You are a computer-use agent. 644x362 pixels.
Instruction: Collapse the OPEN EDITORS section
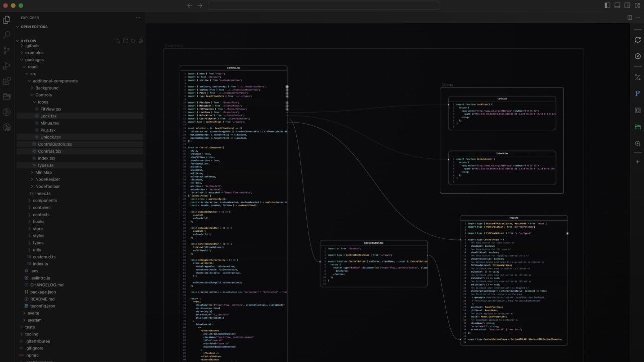[x=18, y=27]
